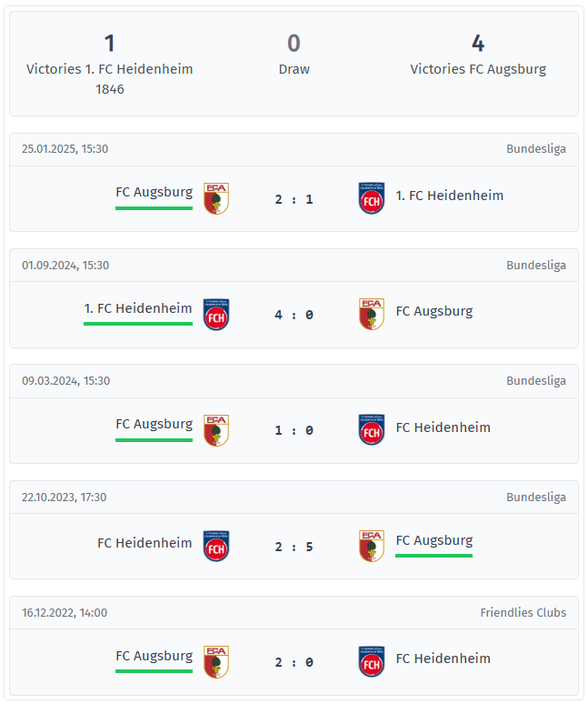Image resolution: width=588 pixels, height=704 pixels.
Task: Select FC Augsburg winner name in 2:5 match
Action: click(434, 540)
